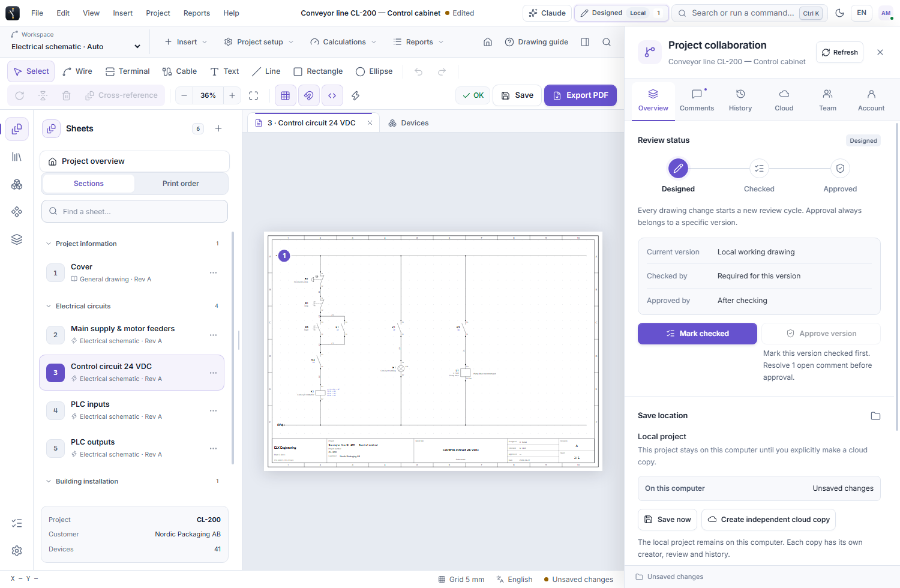Open more options for the Cover sheet
Viewport: 900px width, 588px height.
(213, 273)
